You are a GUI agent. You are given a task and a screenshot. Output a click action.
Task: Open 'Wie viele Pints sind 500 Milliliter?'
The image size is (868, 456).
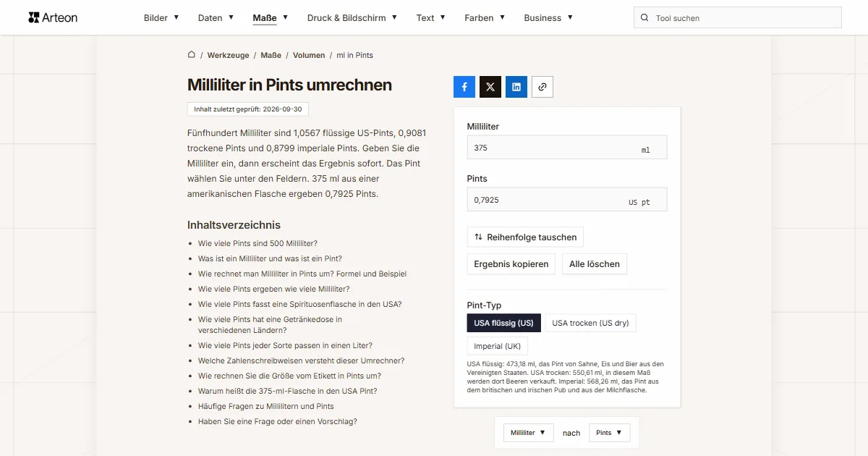click(x=258, y=243)
